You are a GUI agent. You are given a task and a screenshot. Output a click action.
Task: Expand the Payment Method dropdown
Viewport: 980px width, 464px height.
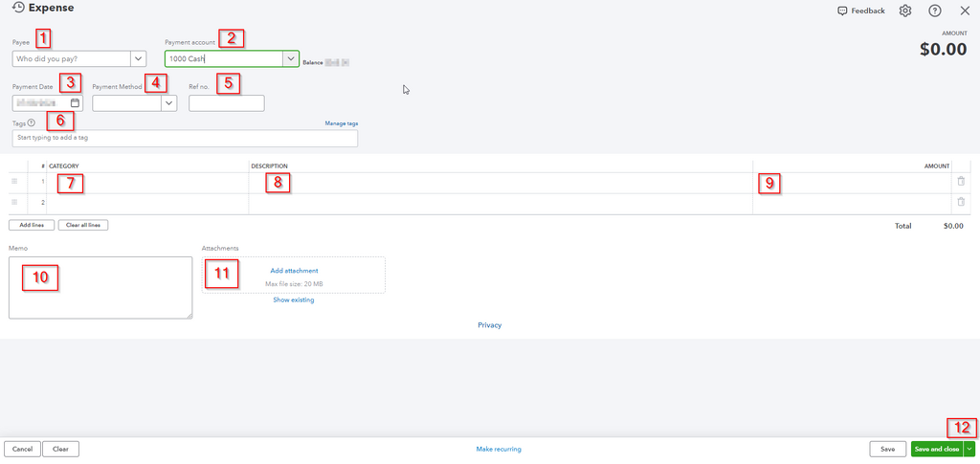[169, 102]
